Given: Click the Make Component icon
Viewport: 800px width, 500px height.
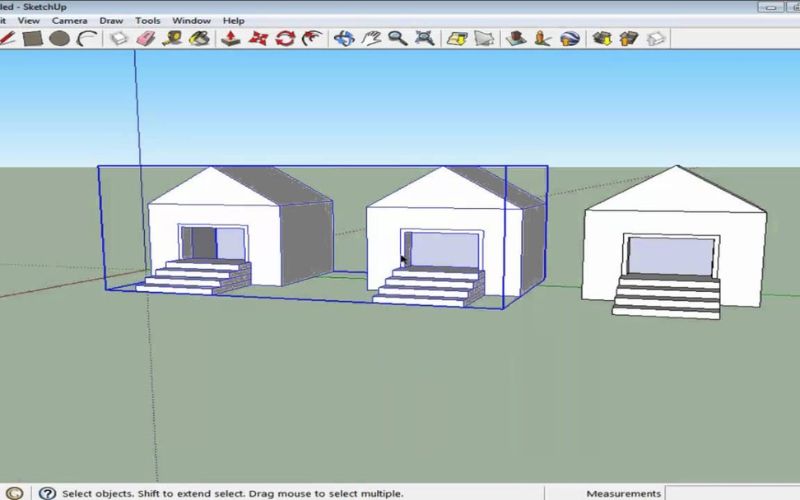Looking at the screenshot, I should pyautogui.click(x=119, y=38).
